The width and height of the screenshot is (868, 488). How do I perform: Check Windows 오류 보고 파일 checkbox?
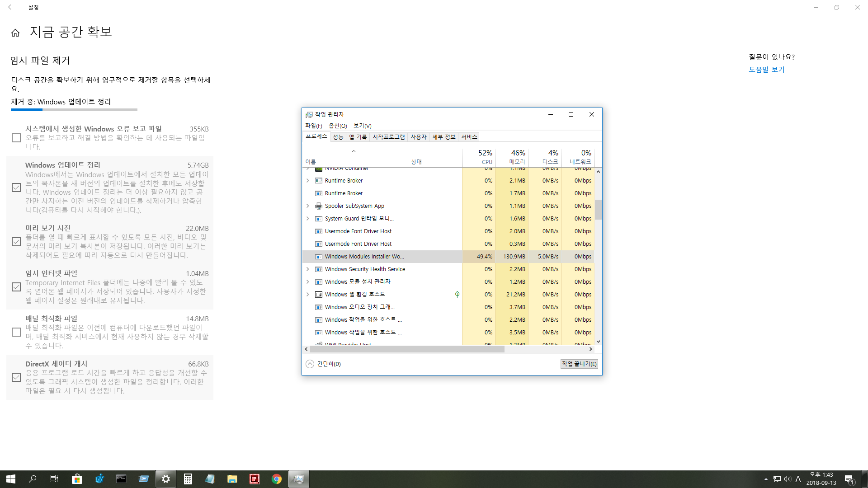16,138
